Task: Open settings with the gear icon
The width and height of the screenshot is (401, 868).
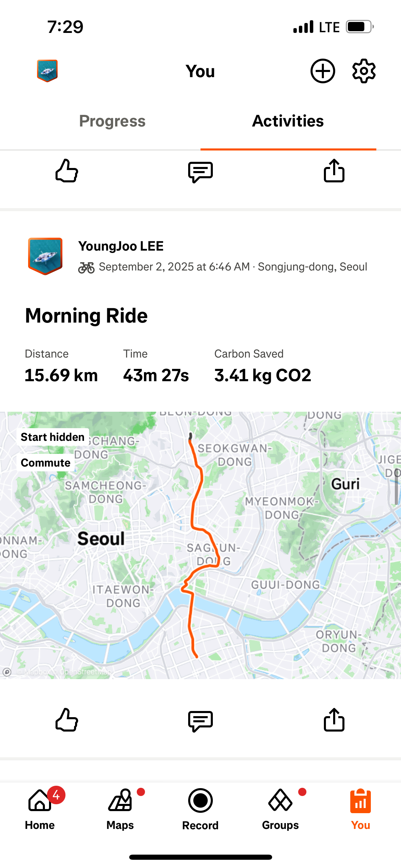Action: [x=364, y=71]
